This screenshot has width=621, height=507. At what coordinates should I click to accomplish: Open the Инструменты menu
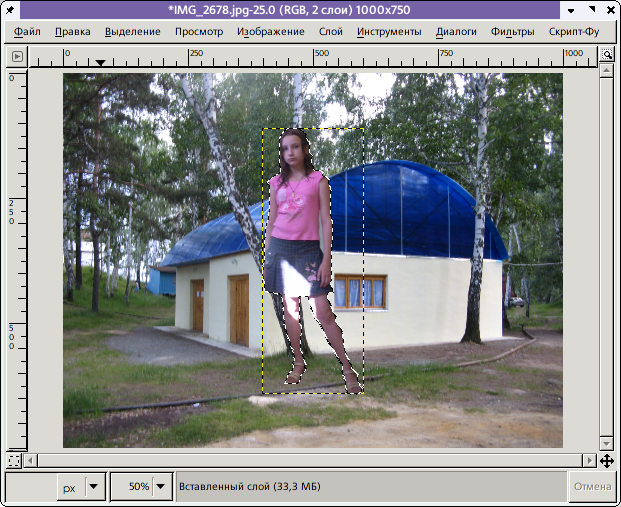[389, 31]
